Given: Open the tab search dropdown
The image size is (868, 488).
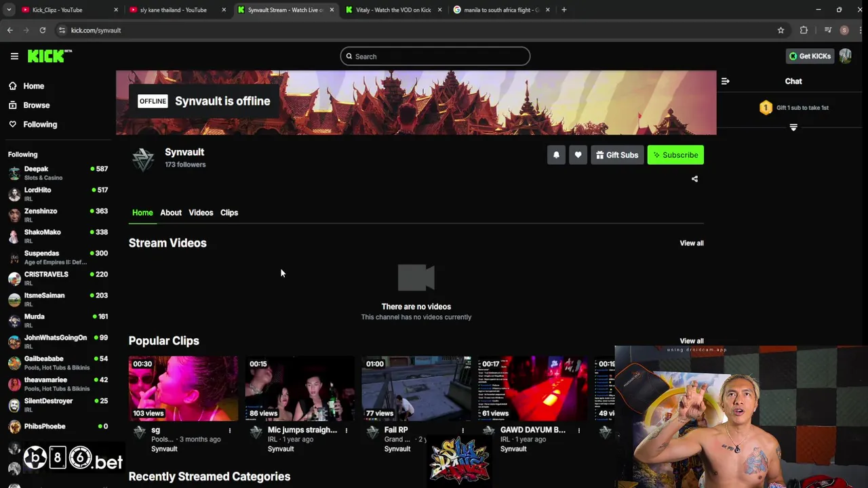Looking at the screenshot, I should pyautogui.click(x=9, y=9).
